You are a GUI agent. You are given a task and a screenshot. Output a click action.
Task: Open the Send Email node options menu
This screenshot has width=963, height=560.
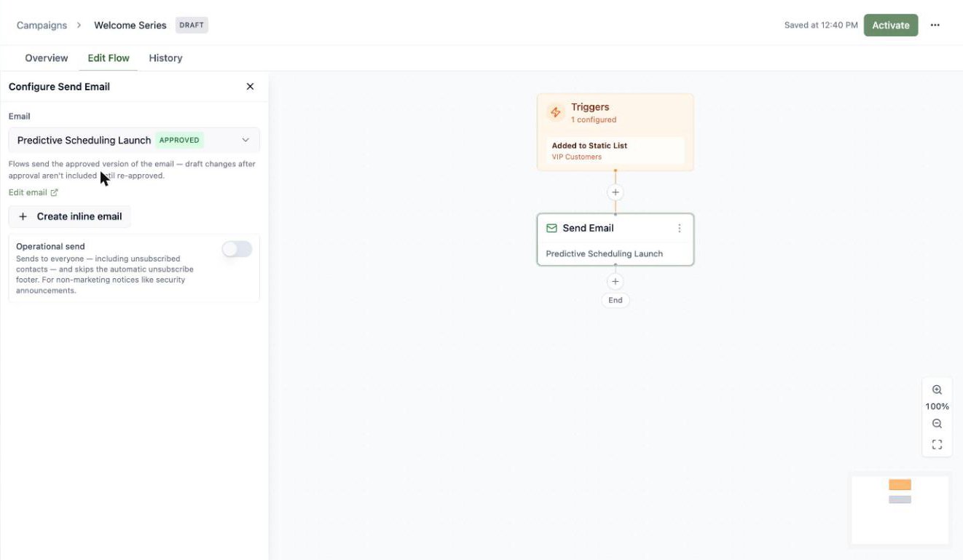point(679,228)
